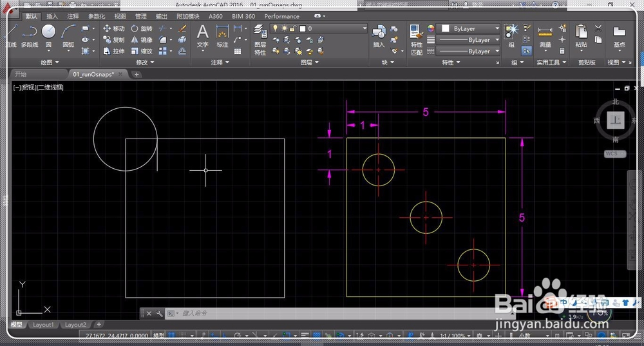Expand the Modify (修改) panel
This screenshot has width=644, height=346.
(x=143, y=62)
